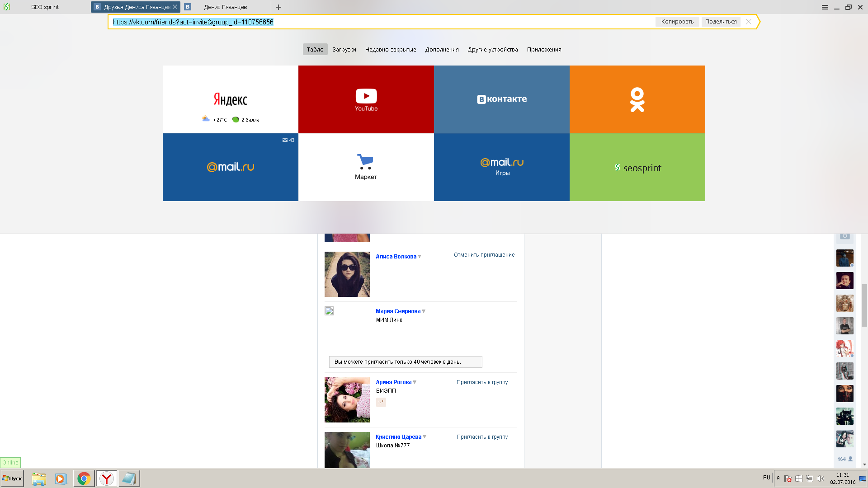Clear the address bar with X icon
868x488 pixels.
pos(749,22)
